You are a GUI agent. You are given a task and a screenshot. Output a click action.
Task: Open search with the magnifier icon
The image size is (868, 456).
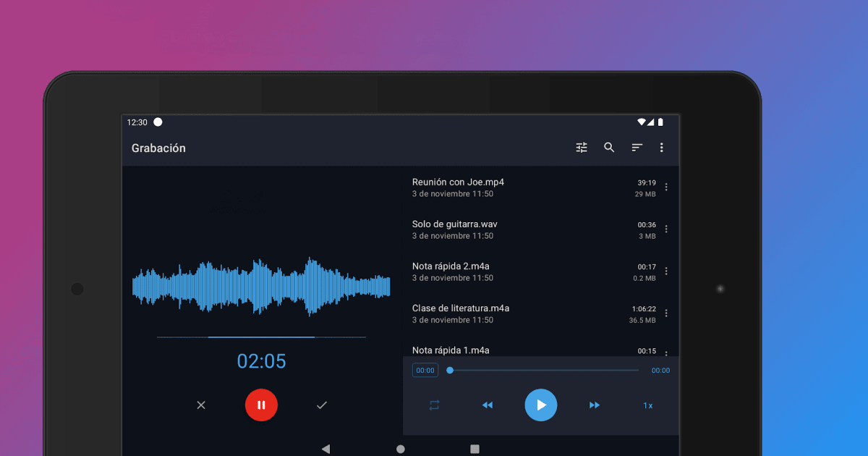pyautogui.click(x=609, y=147)
